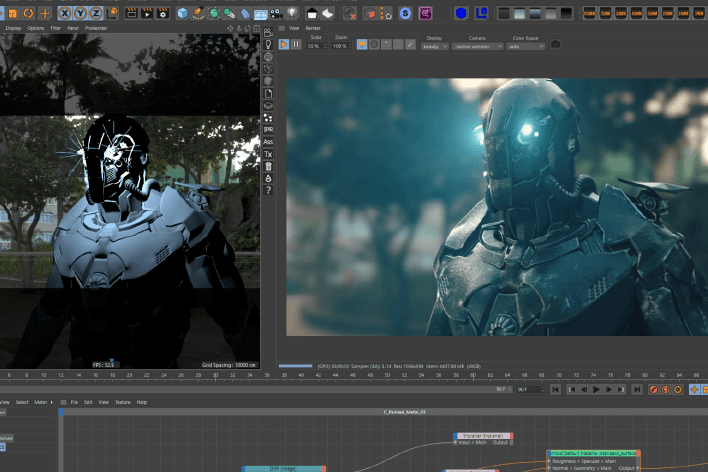The width and height of the screenshot is (708, 472).
Task: Select the Rotate tool icon
Action: click(x=28, y=14)
